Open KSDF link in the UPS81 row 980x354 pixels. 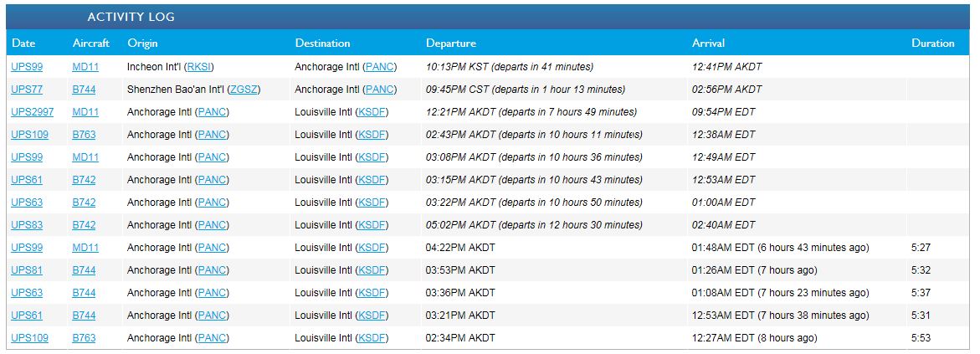372,270
